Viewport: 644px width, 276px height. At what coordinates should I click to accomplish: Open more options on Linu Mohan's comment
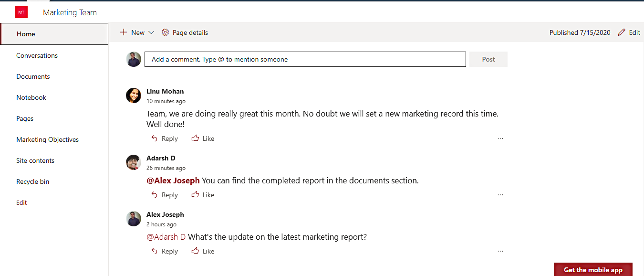[500, 138]
